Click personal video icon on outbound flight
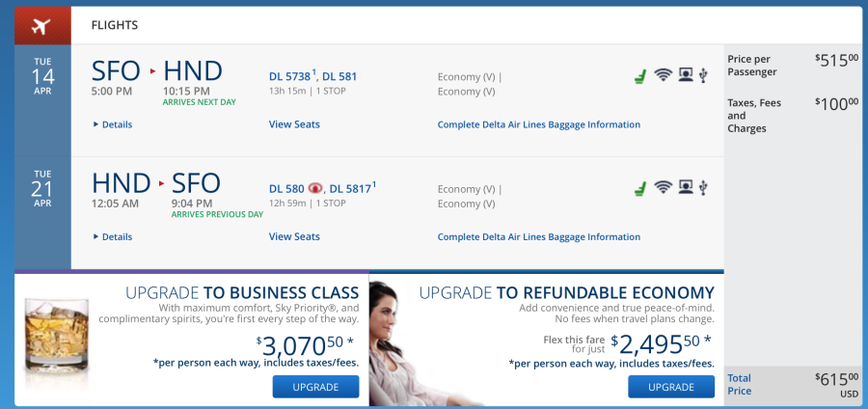 point(686,74)
